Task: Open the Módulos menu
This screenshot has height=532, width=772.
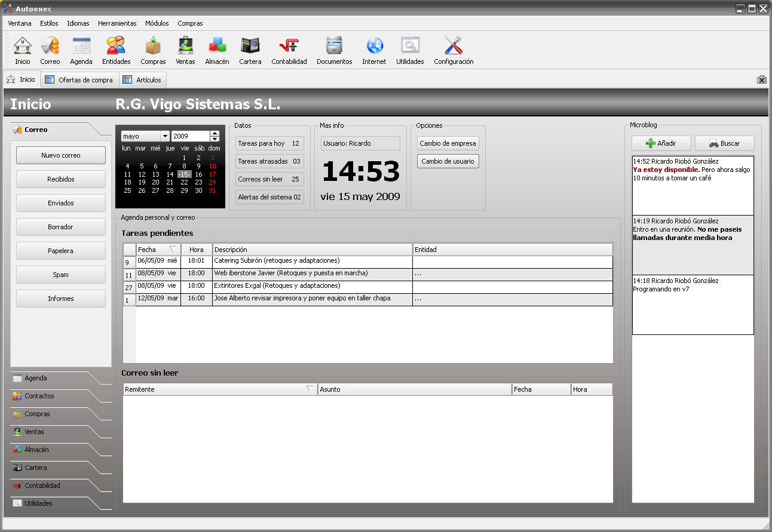Action: [x=157, y=23]
